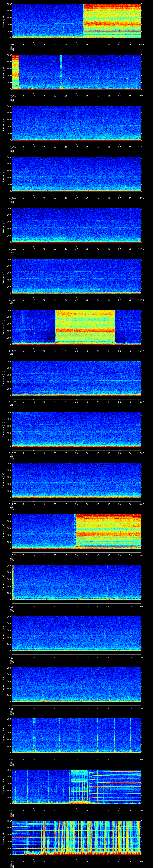The image size is (153, 868).
Task: Click the loud noise block in 9:14:00 spectrogram
Action: (x=85, y=327)
